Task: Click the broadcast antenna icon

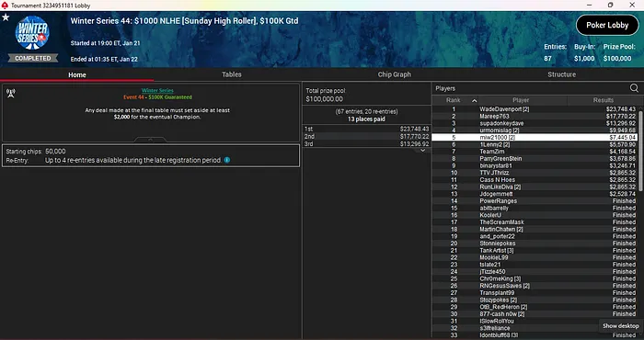Action: (x=11, y=94)
